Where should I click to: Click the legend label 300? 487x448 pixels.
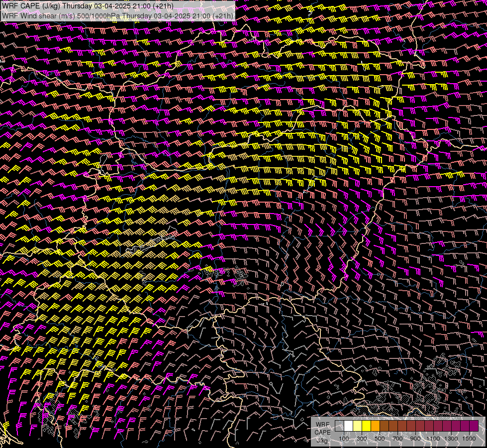click(x=362, y=439)
